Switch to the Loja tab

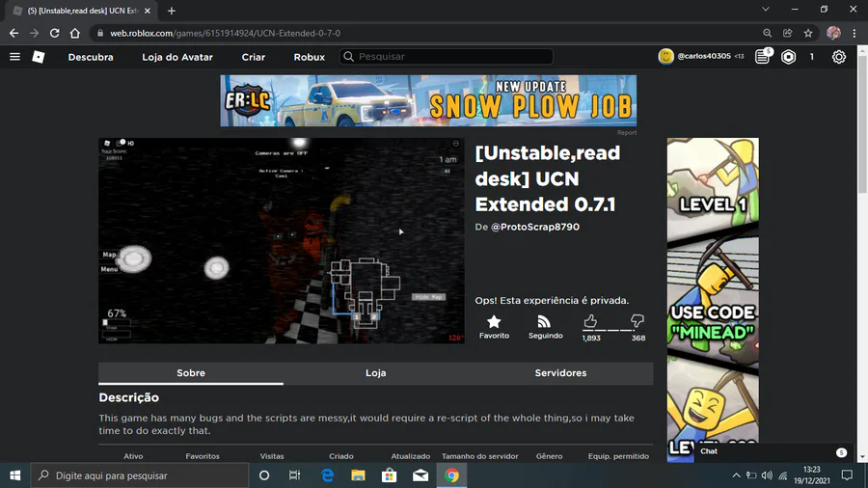(x=375, y=373)
